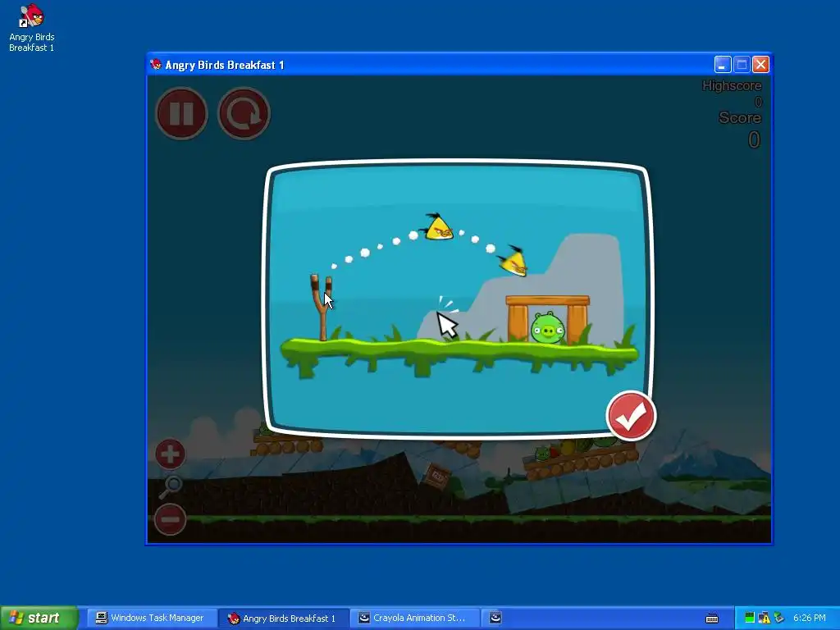Pause the game with the pause button
The width and height of the screenshot is (840, 630).
tap(181, 113)
